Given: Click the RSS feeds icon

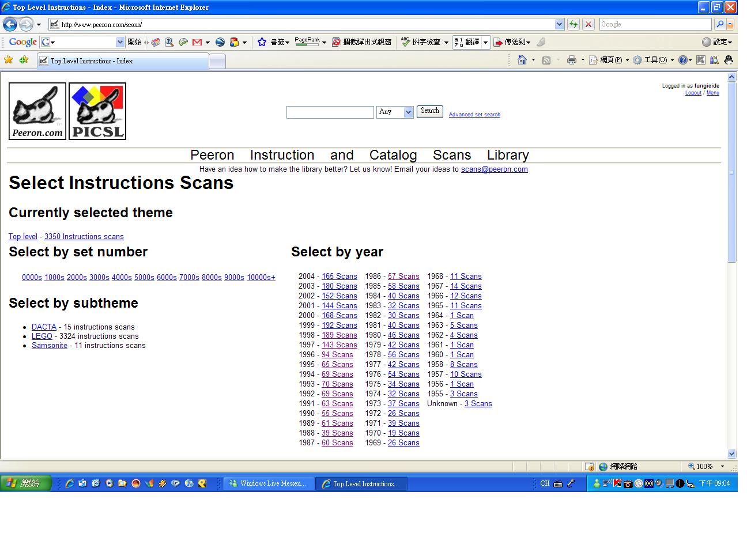Looking at the screenshot, I should click(x=546, y=60).
